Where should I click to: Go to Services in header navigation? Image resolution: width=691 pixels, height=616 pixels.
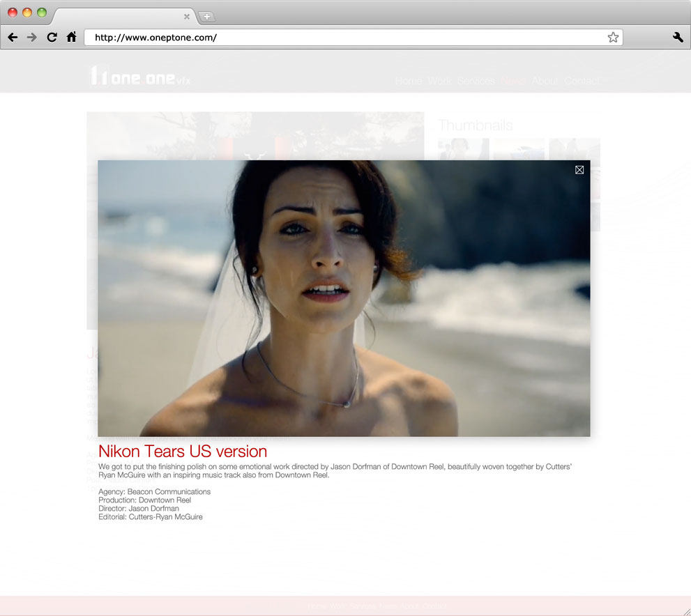pos(476,82)
